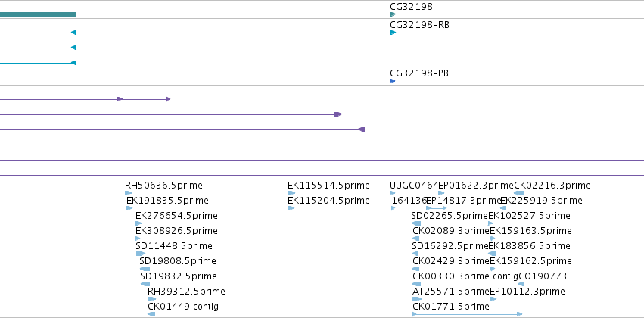
Task: Select the SD11448.5prime label
Action: pos(174,245)
